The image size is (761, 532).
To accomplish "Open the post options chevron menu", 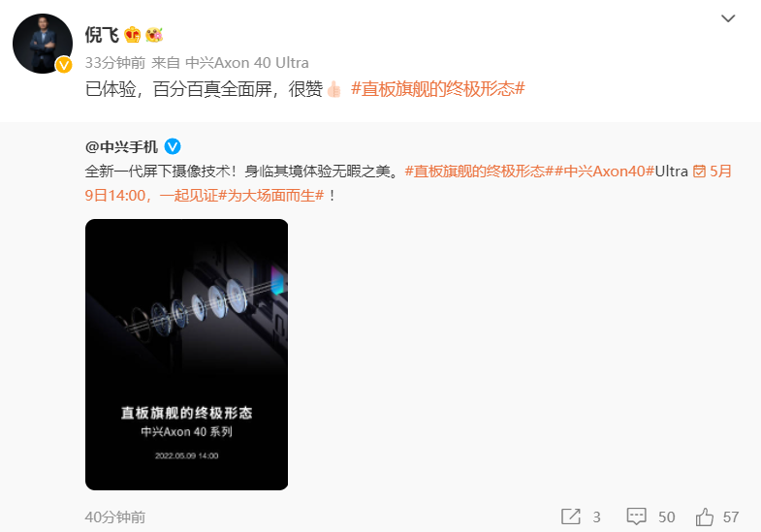I will (x=728, y=18).
